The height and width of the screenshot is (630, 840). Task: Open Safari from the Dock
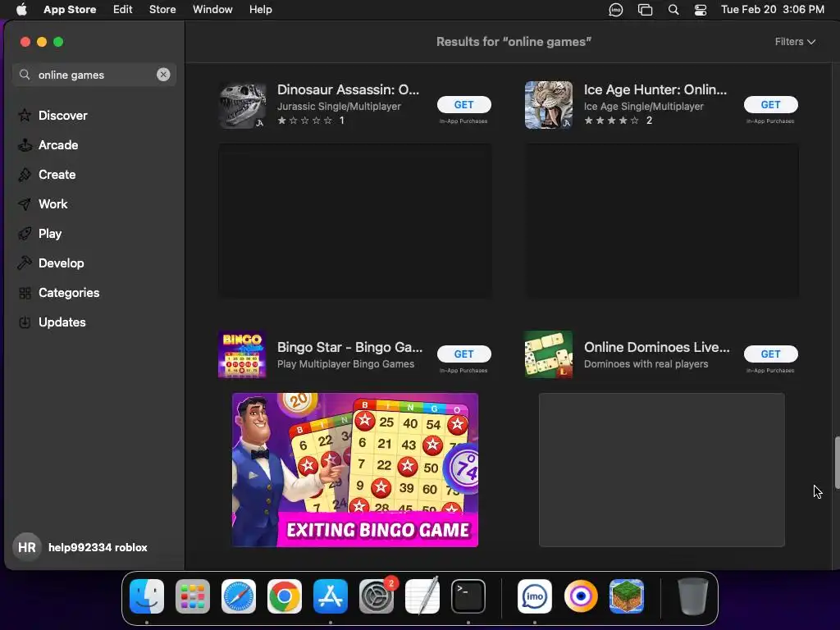(x=239, y=596)
